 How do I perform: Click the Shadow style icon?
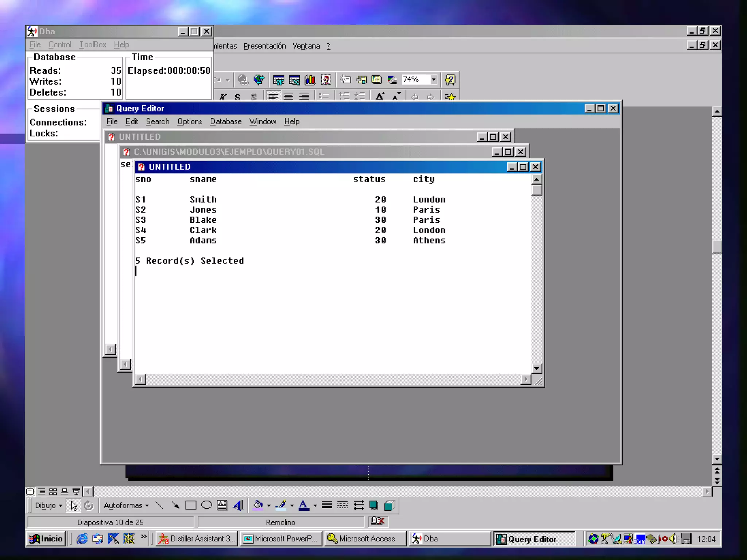click(x=373, y=505)
